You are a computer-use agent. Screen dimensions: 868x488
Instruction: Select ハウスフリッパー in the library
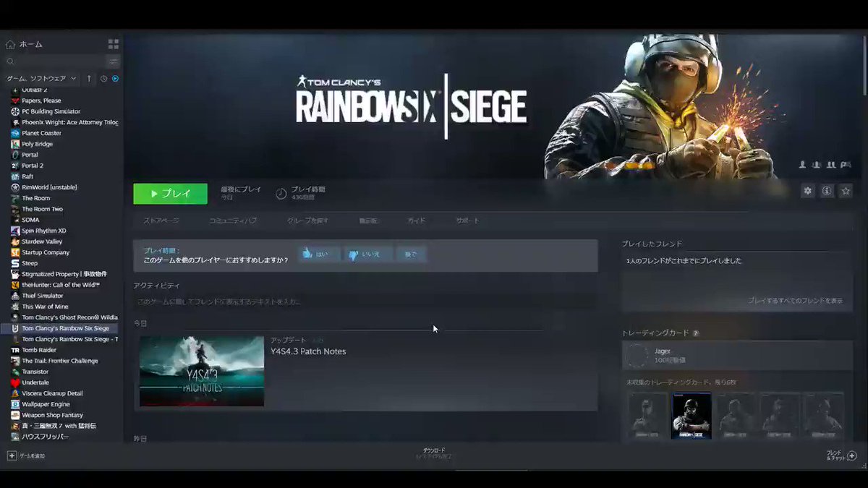tap(46, 437)
